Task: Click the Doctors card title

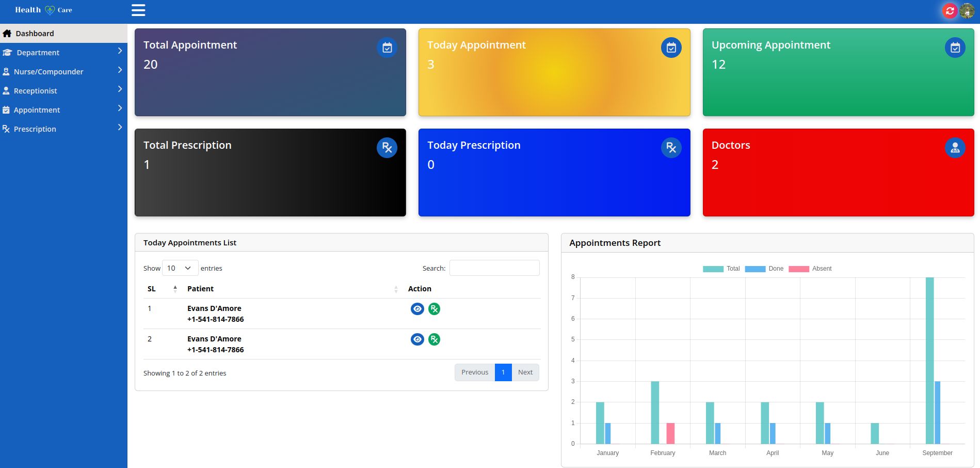Action: 731,145
